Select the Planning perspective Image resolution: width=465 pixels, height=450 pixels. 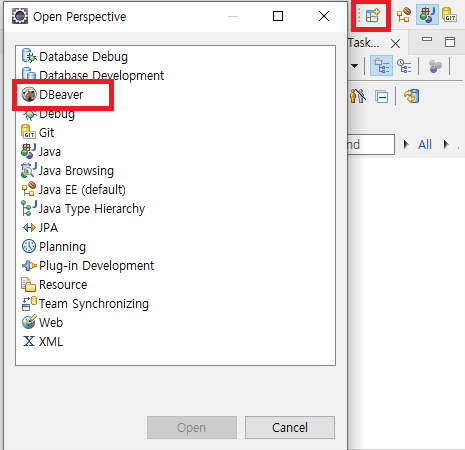tap(54, 247)
